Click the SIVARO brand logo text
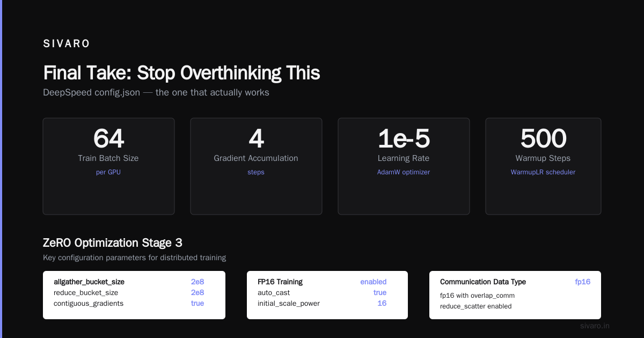 pos(67,44)
